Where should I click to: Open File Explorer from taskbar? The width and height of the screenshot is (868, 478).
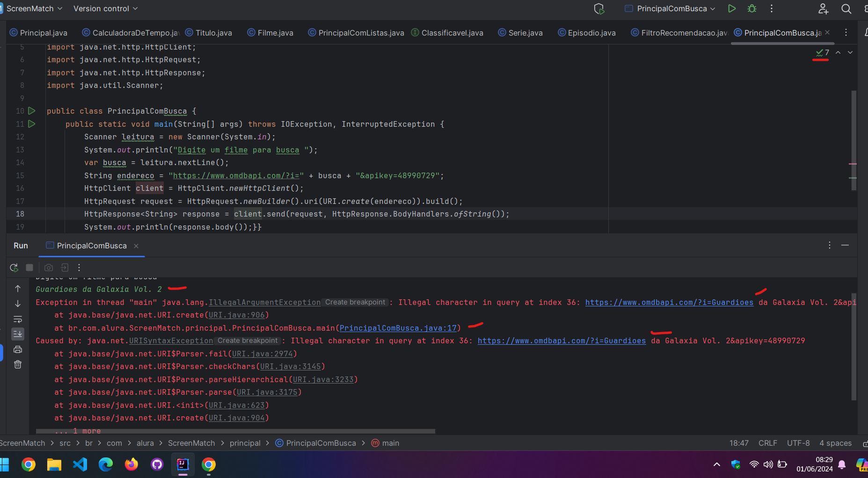(54, 464)
